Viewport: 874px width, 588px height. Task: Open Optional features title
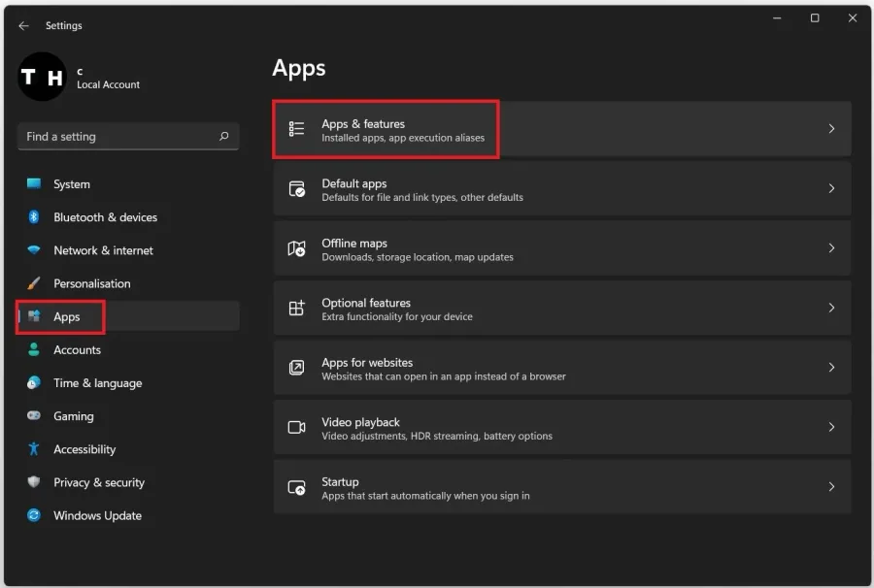click(x=366, y=303)
